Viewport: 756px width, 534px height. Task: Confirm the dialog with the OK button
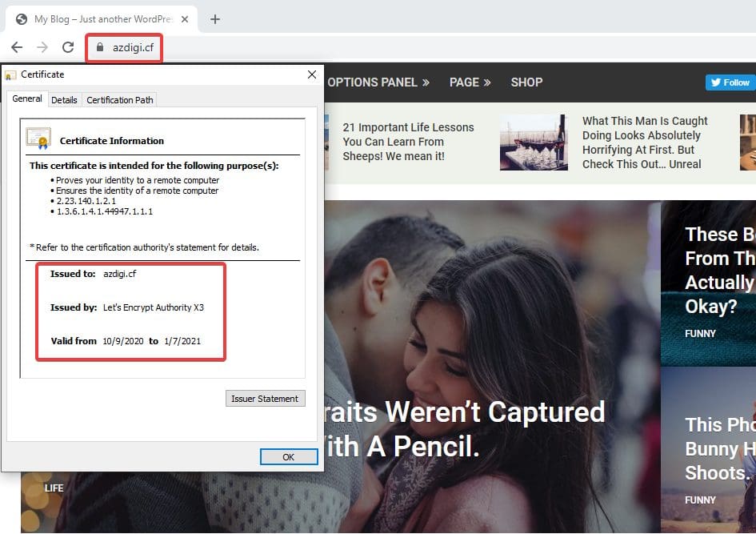click(289, 456)
